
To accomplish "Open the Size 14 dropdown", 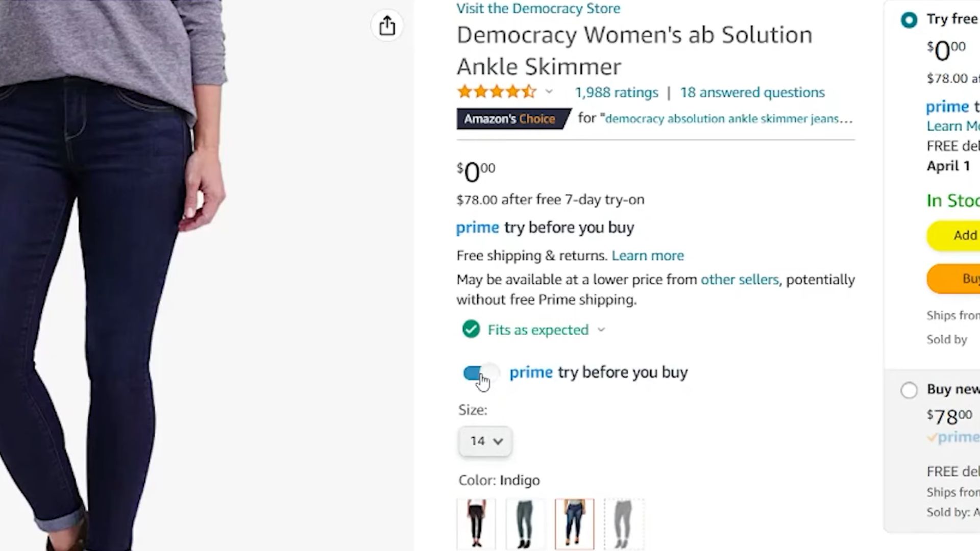I will 485,441.
